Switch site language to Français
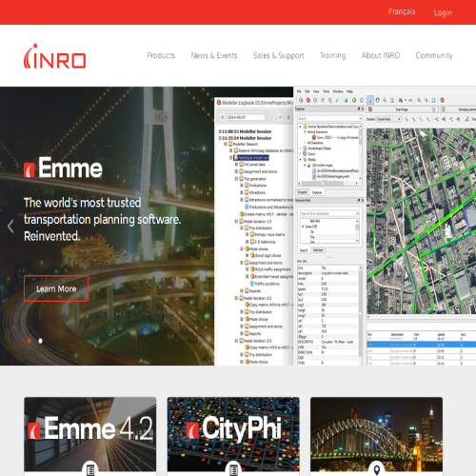Screen dimensions: 476x476 [x=402, y=11]
